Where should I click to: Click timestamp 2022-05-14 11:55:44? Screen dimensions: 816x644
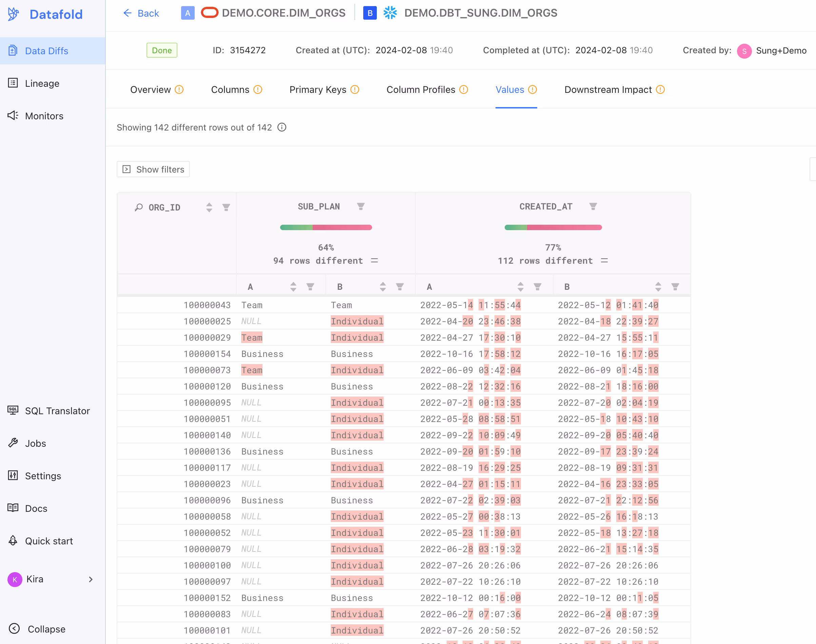point(470,305)
